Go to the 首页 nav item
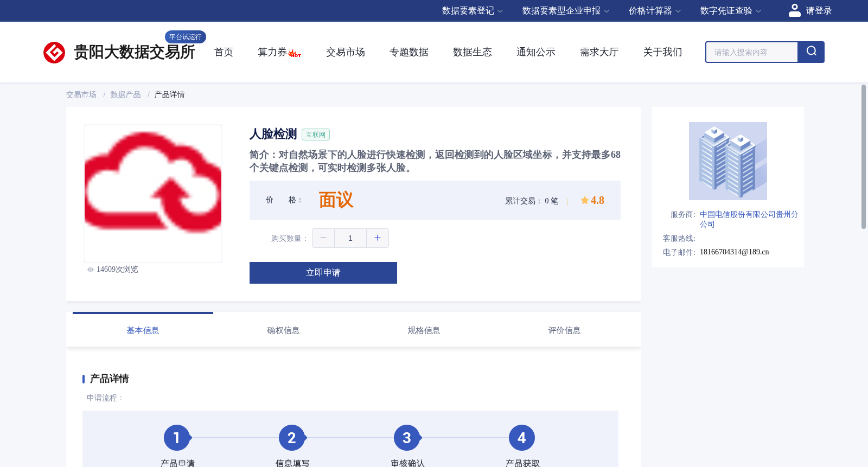 (x=224, y=52)
